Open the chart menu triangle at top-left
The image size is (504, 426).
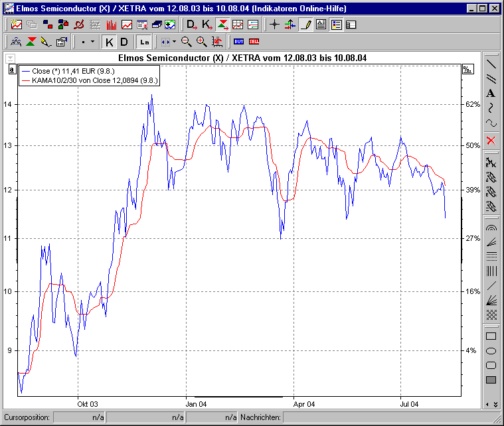pos(9,58)
